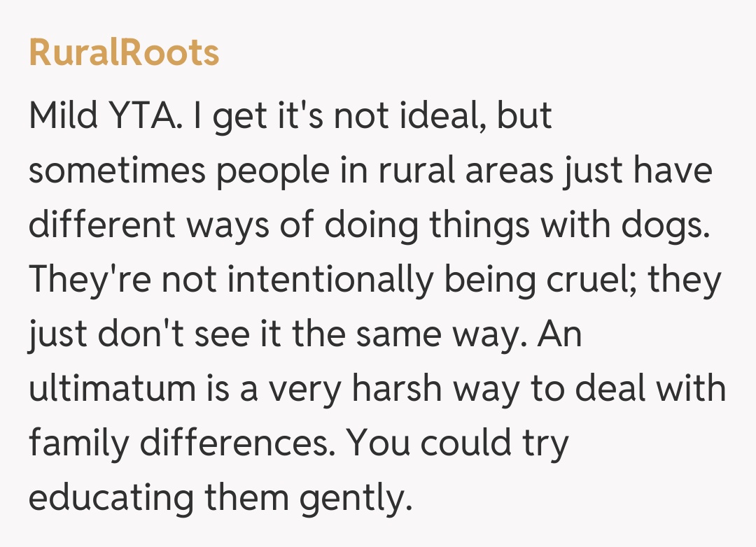Click the word "educating" in the comment

coord(111,498)
